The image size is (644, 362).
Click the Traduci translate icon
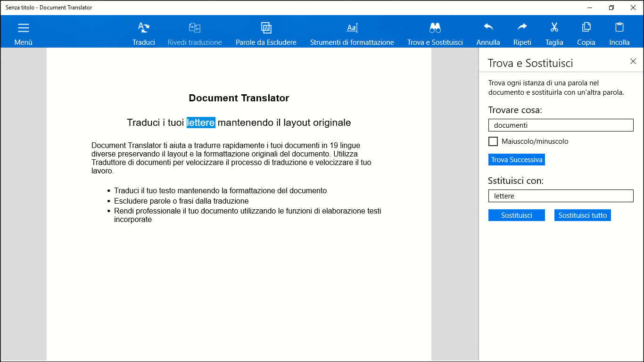(144, 28)
